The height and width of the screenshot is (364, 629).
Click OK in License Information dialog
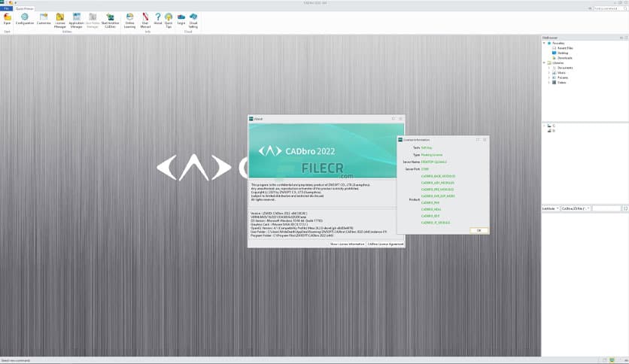click(479, 230)
